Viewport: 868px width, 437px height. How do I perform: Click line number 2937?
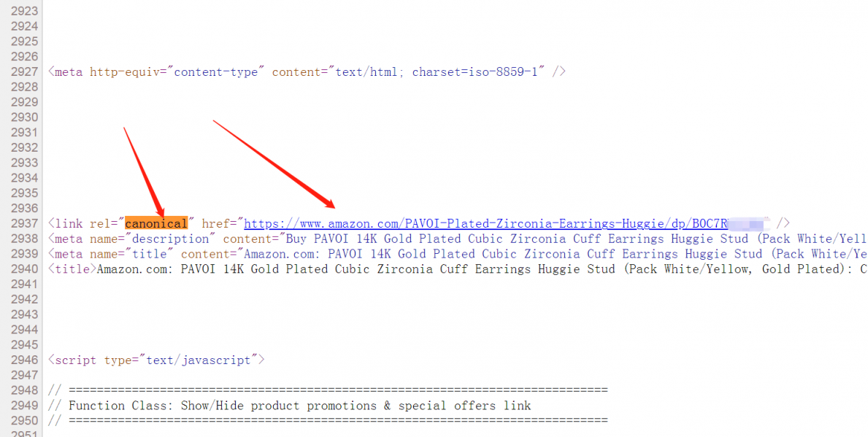24,223
